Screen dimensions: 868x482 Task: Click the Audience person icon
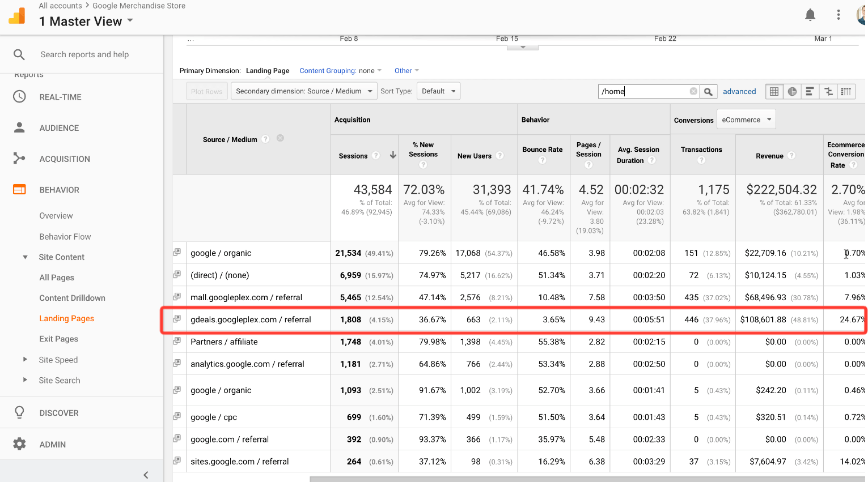[x=19, y=127]
